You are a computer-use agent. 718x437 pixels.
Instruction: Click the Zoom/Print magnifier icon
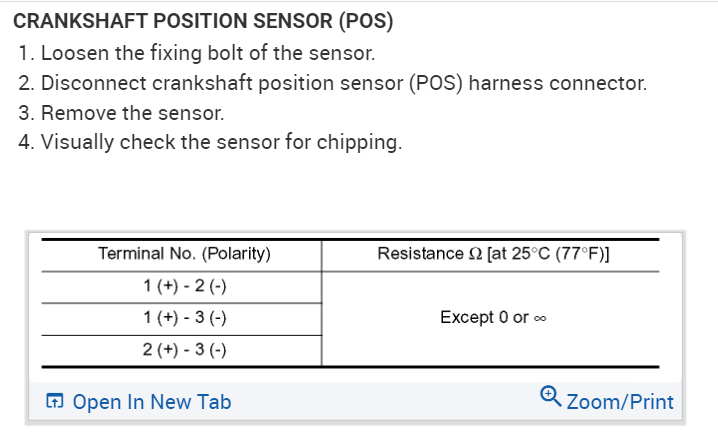click(550, 400)
